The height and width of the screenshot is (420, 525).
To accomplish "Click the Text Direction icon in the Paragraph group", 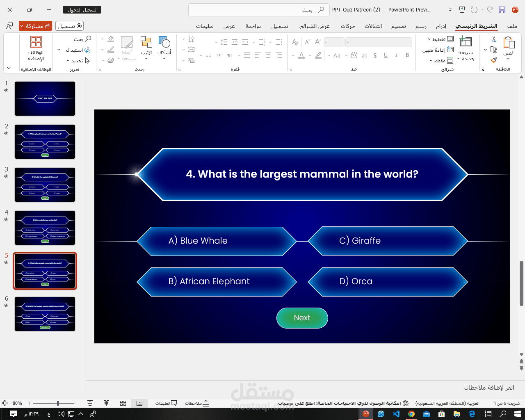I will (191, 39).
